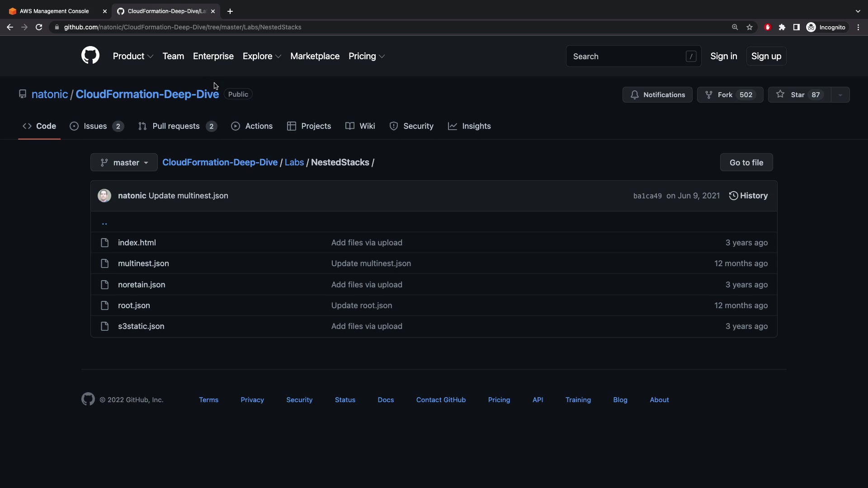Expand the master branch dropdown
868x488 pixels.
pyautogui.click(x=124, y=163)
